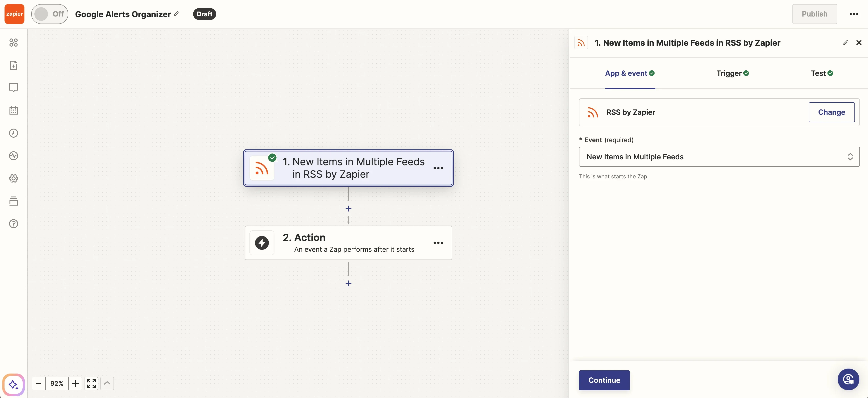Zoom out the canvas with minus
This screenshot has height=398, width=868.
tap(38, 384)
